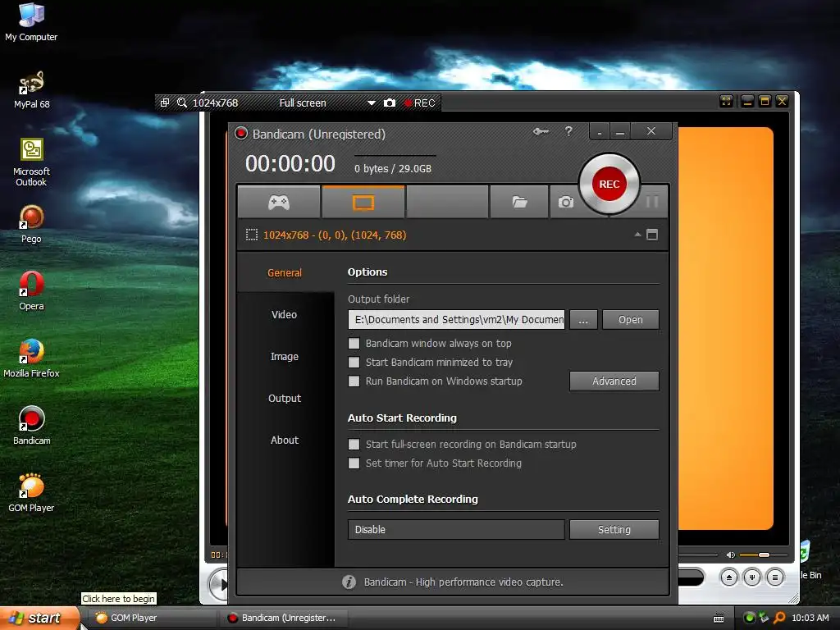The height and width of the screenshot is (630, 840).
Task: Open the GOM Player desktop shortcut
Action: point(32,493)
